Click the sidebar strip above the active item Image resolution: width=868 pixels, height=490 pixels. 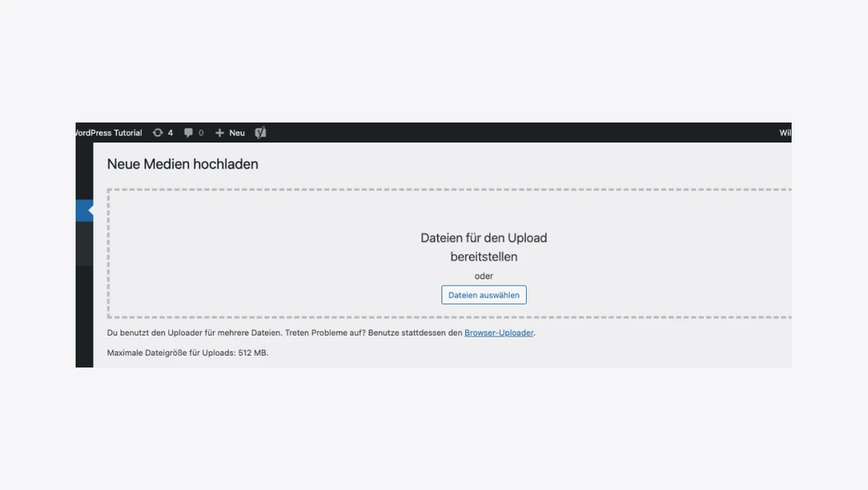(84, 171)
